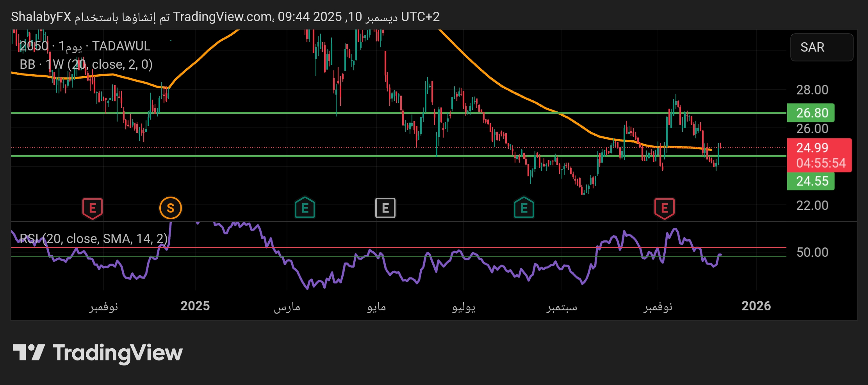Click the red E marker left of the S marker
Image resolution: width=868 pixels, height=385 pixels.
click(93, 208)
